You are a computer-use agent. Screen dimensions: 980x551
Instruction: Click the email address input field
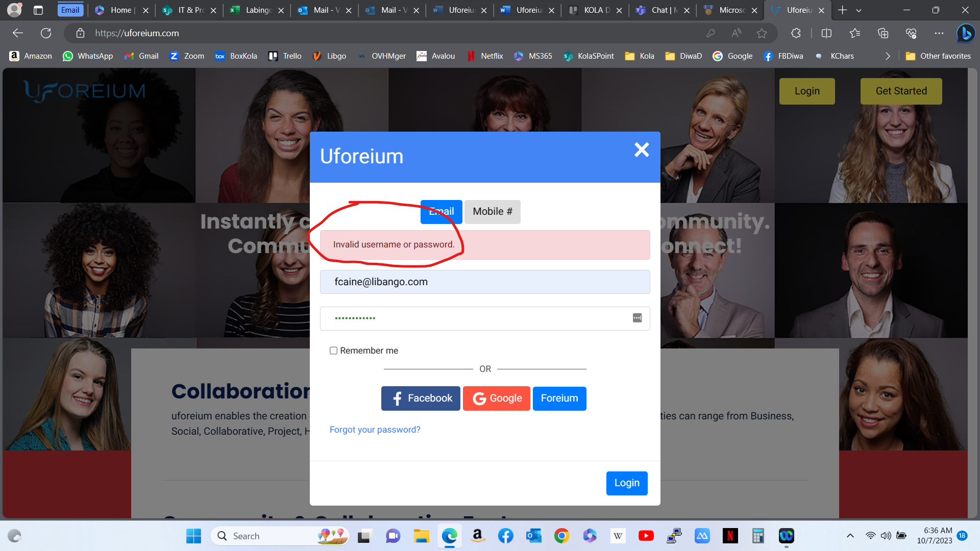click(484, 282)
